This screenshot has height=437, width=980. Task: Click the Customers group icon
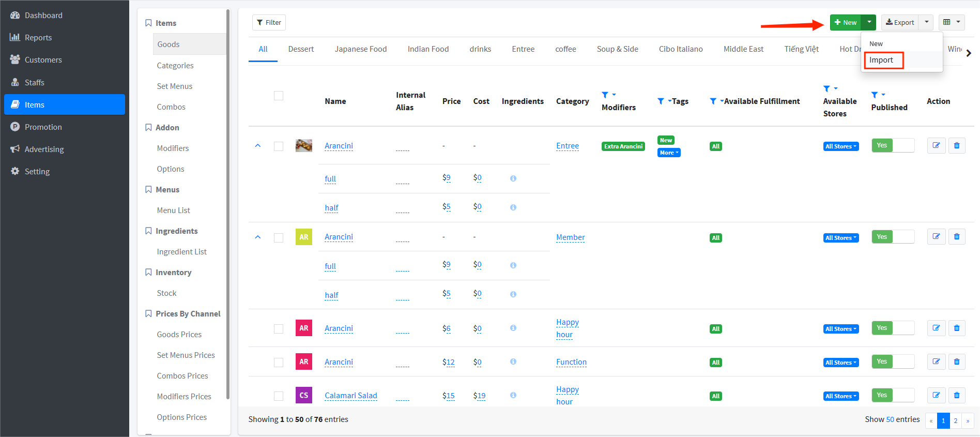coord(15,59)
